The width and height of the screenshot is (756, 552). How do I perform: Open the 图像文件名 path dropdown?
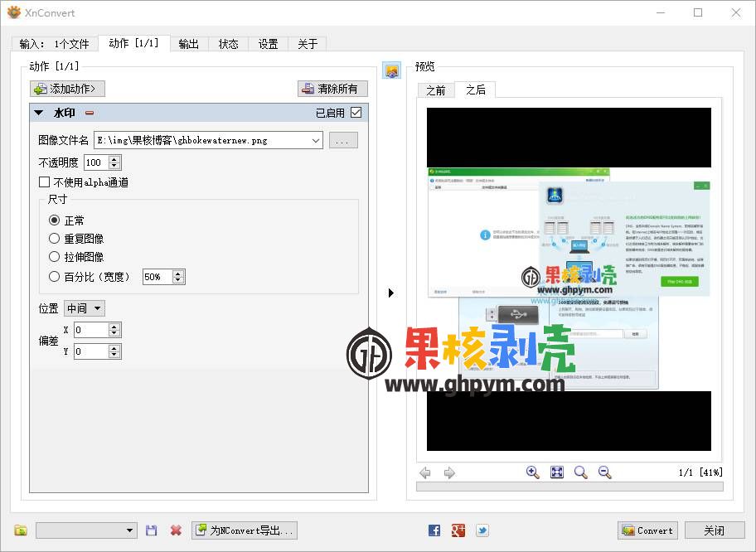316,141
